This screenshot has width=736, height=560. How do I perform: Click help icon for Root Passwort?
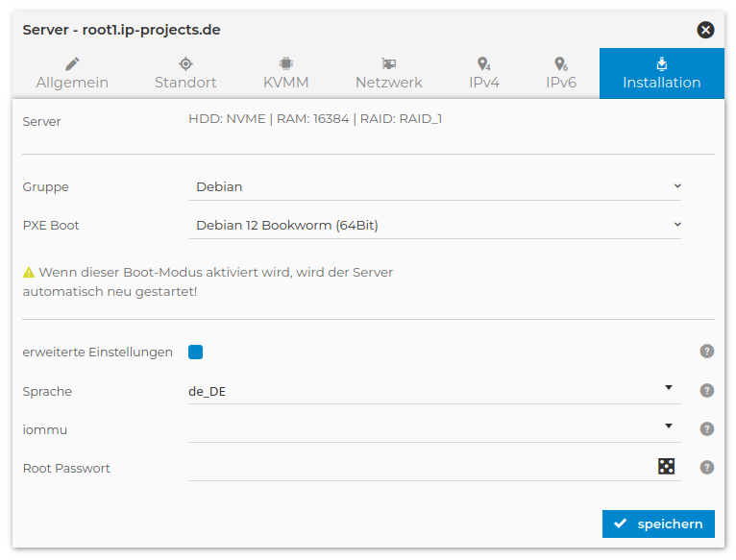tap(707, 468)
